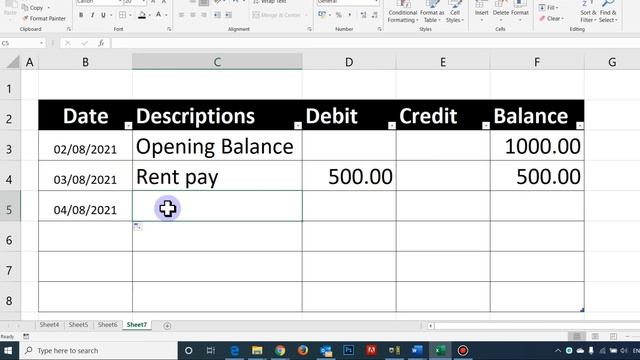Align text left in the cell
Image resolution: width=640 pixels, height=360 pixels.
(x=182, y=15)
